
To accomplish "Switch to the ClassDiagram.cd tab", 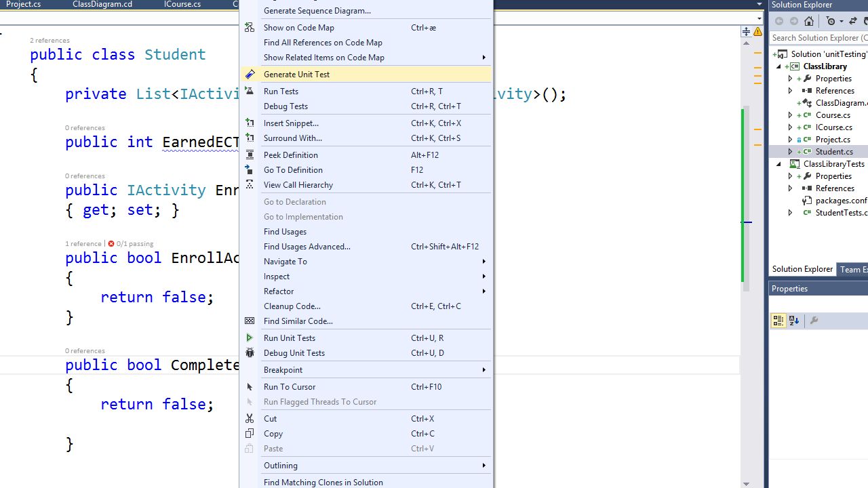I will [x=102, y=4].
